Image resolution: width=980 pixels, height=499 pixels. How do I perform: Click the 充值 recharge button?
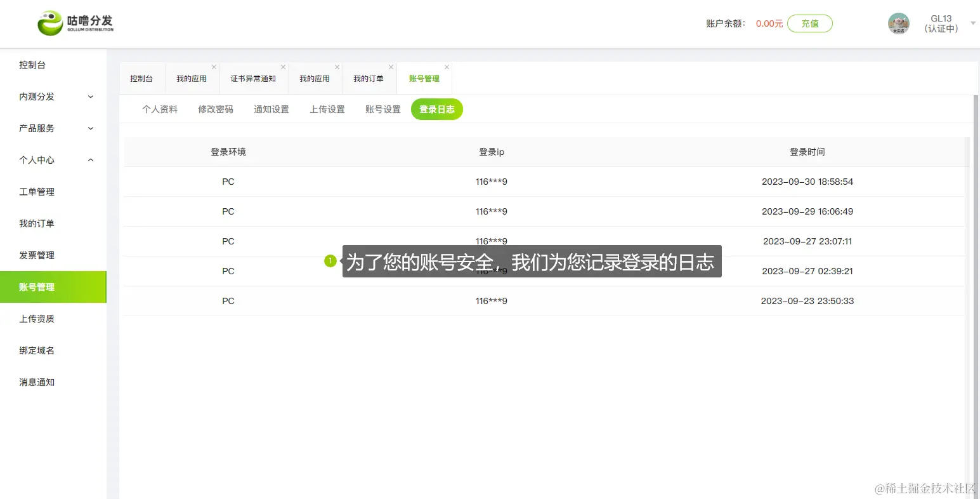[x=810, y=23]
